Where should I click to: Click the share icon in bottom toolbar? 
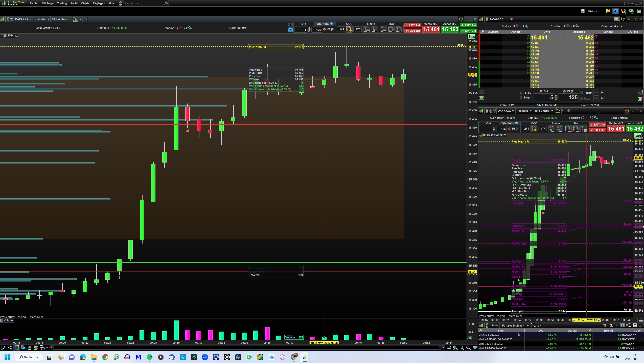coord(10,348)
